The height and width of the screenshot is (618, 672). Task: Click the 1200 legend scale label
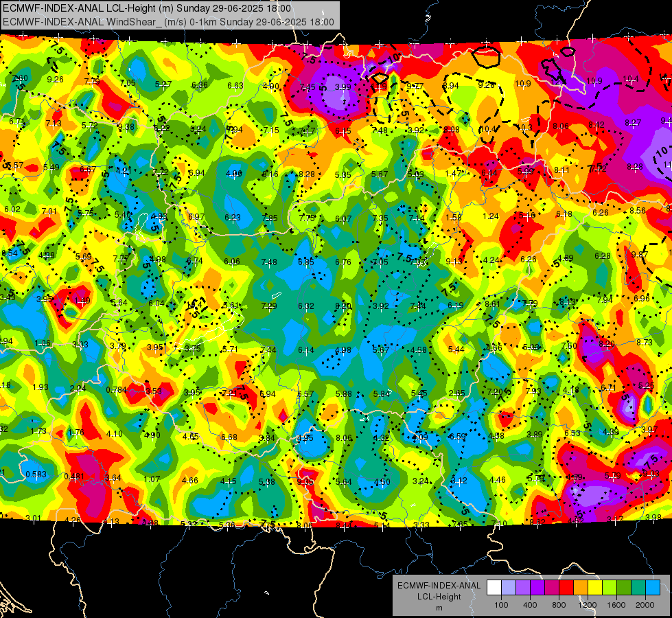tap(587, 605)
